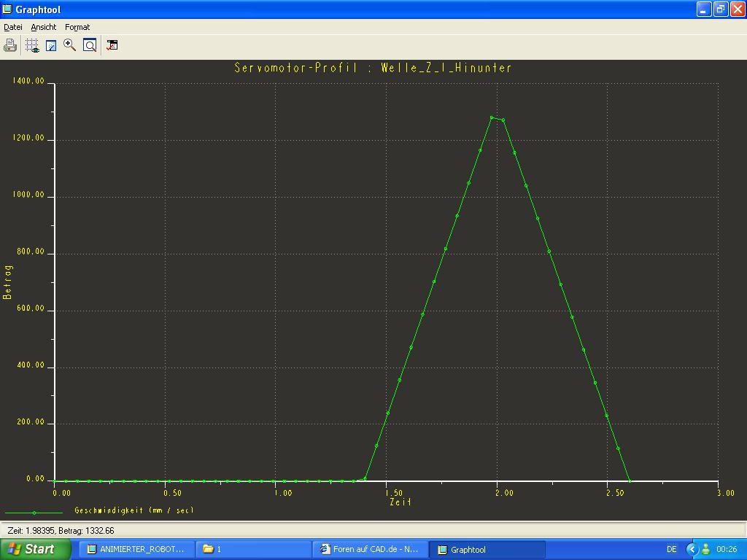
Task: Click the x-axis tick label 2.50
Action: coord(614,493)
